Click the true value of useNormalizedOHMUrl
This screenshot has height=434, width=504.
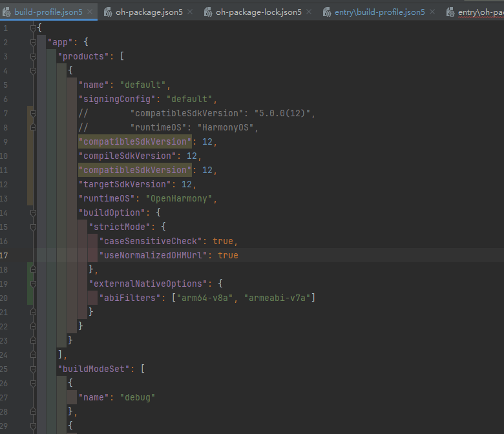(x=228, y=255)
